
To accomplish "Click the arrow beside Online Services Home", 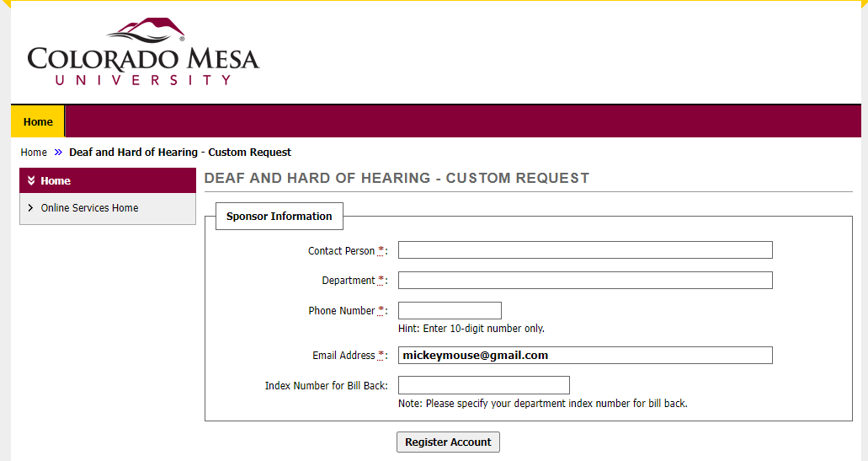I will tap(31, 208).
